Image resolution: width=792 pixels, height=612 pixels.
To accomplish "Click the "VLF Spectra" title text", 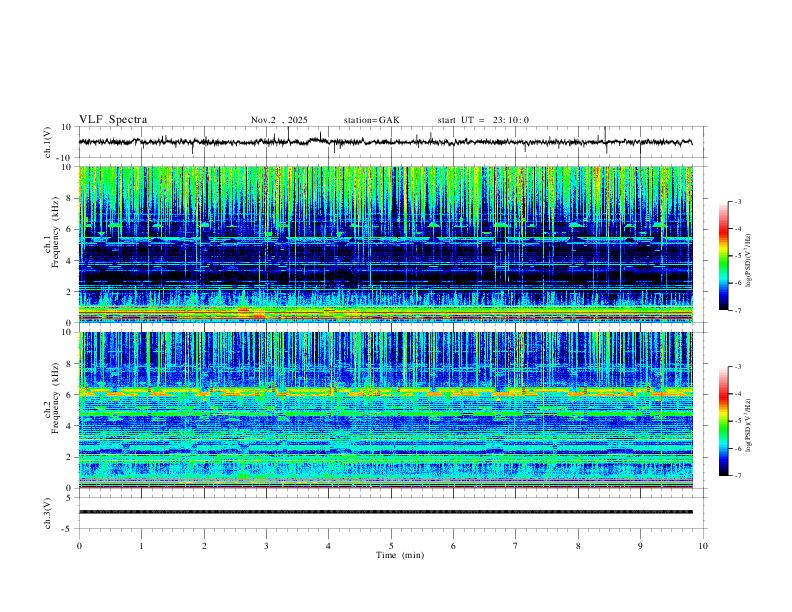I will click(113, 120).
